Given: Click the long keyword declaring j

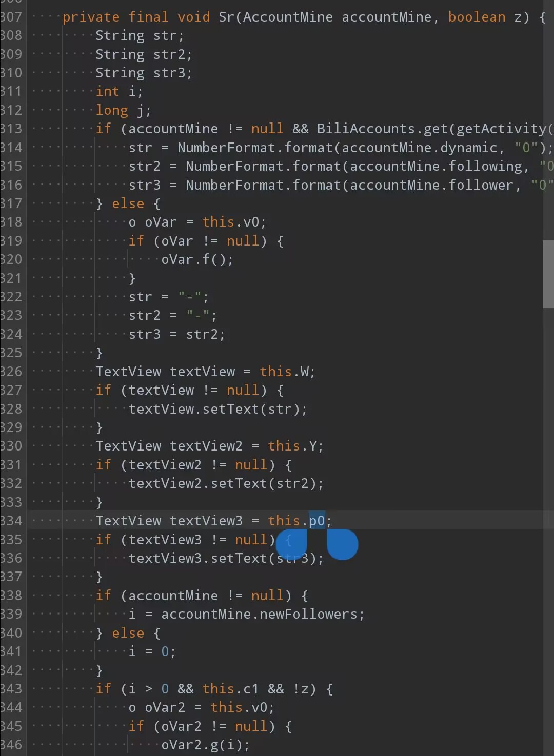Looking at the screenshot, I should pos(112,110).
